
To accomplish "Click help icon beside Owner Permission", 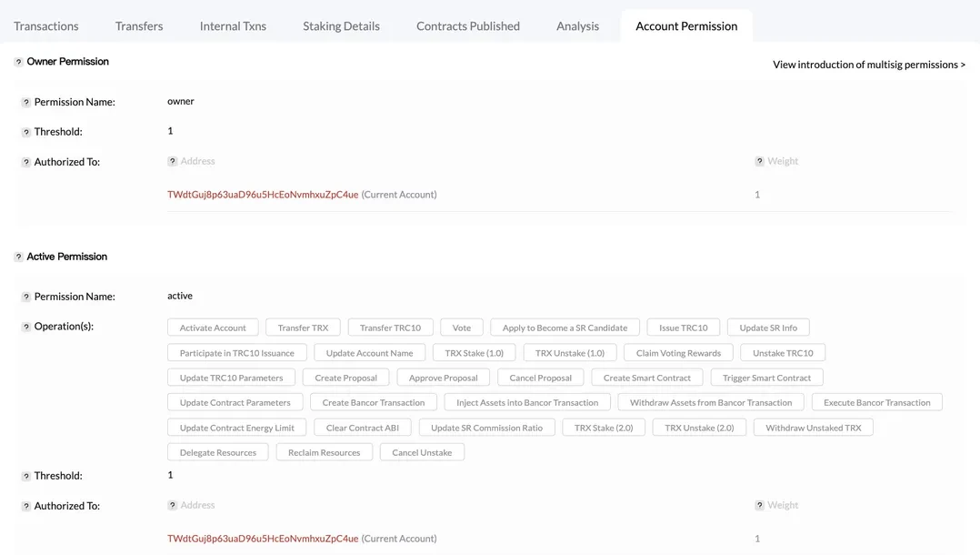I will pyautogui.click(x=19, y=62).
